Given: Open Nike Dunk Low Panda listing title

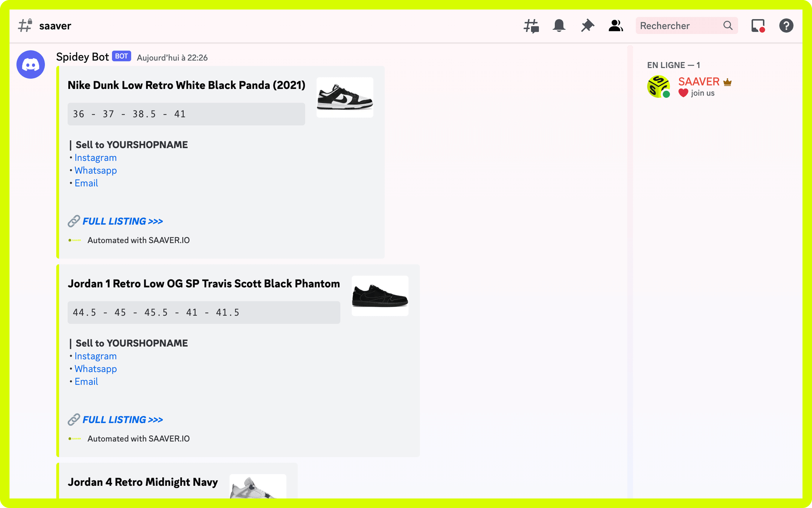Looking at the screenshot, I should (x=187, y=85).
